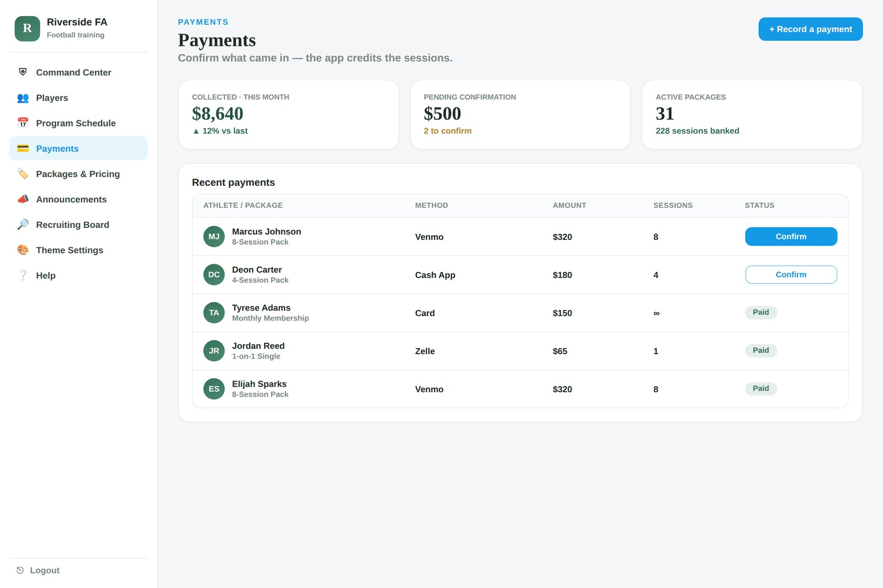Click the Athlete / Package column header
This screenshot has width=883, height=588.
pyautogui.click(x=243, y=205)
